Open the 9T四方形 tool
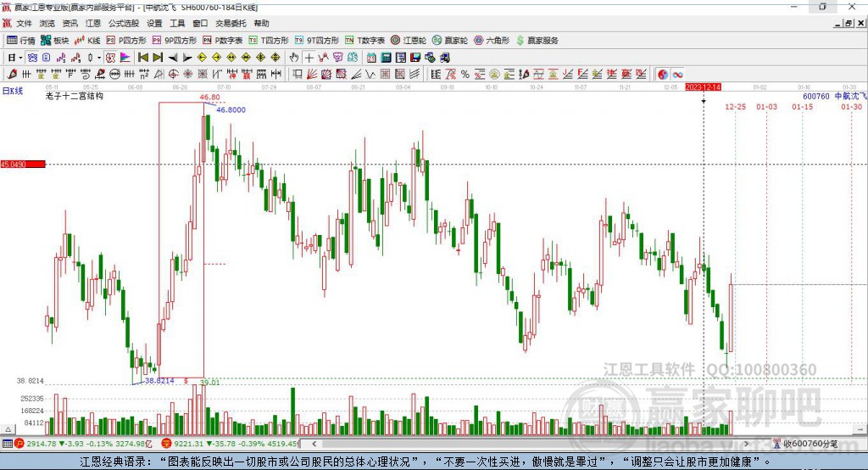Screen dimensions: 868x470 point(317,41)
